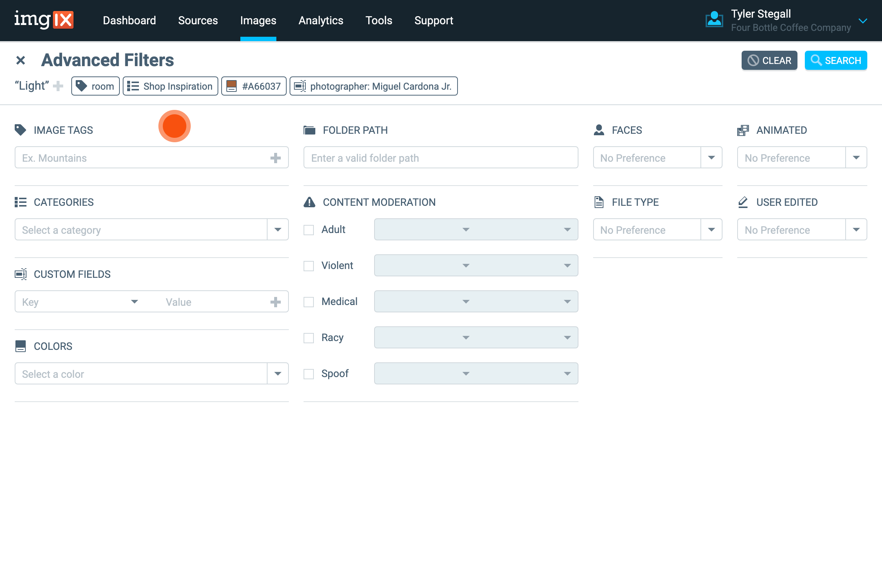
Task: Click photographer custom field filter chip
Action: click(x=373, y=86)
